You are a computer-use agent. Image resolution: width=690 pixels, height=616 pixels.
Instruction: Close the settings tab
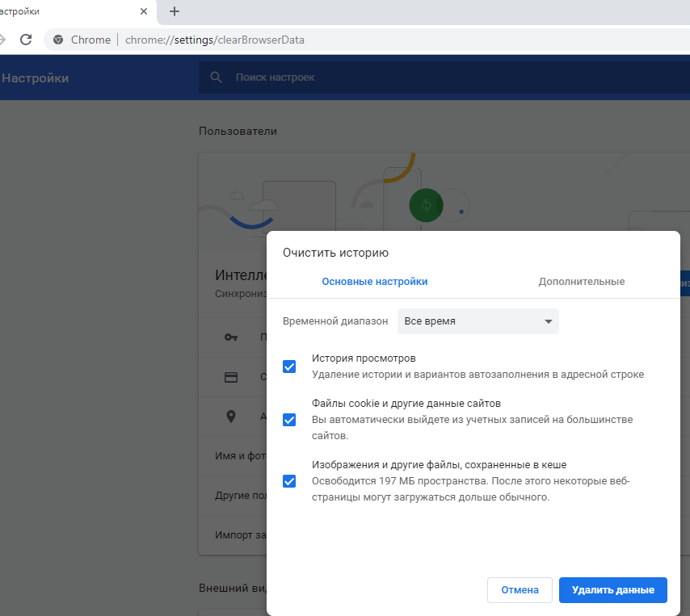144,11
